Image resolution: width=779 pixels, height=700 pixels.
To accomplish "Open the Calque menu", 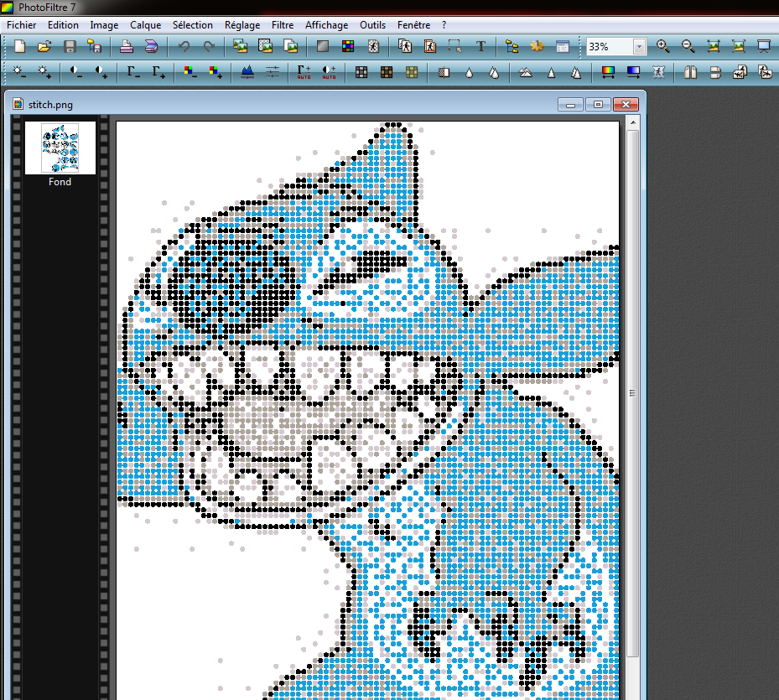I will pyautogui.click(x=146, y=25).
